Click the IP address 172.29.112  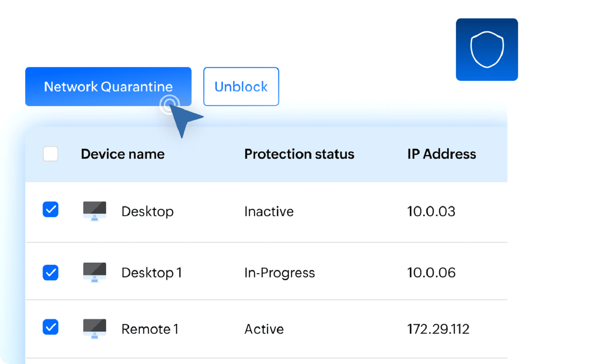[x=438, y=329]
